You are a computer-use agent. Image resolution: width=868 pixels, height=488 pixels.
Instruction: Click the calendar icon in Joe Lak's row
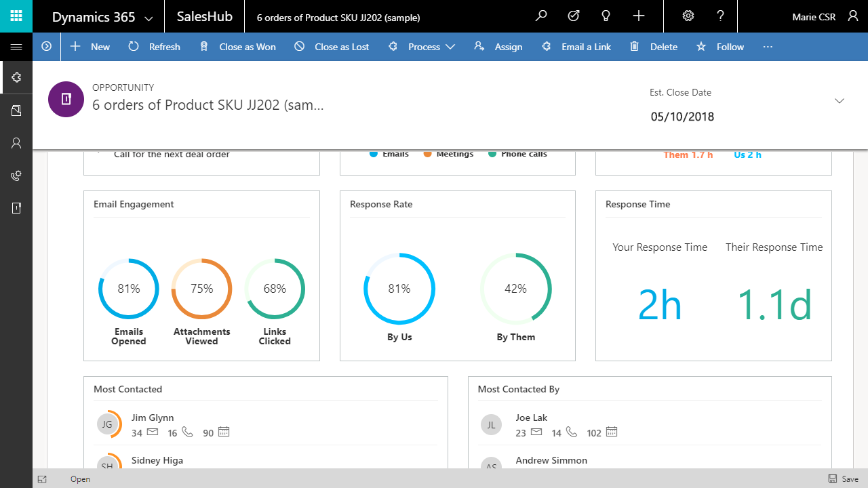pos(611,432)
